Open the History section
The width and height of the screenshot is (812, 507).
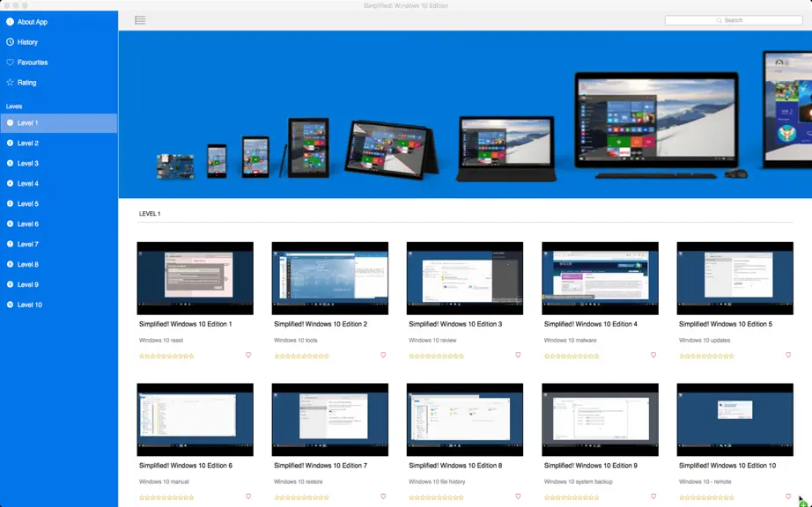[58, 42]
